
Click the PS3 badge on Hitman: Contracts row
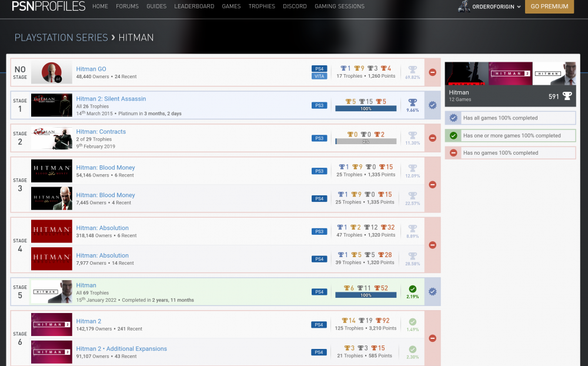pyautogui.click(x=319, y=138)
